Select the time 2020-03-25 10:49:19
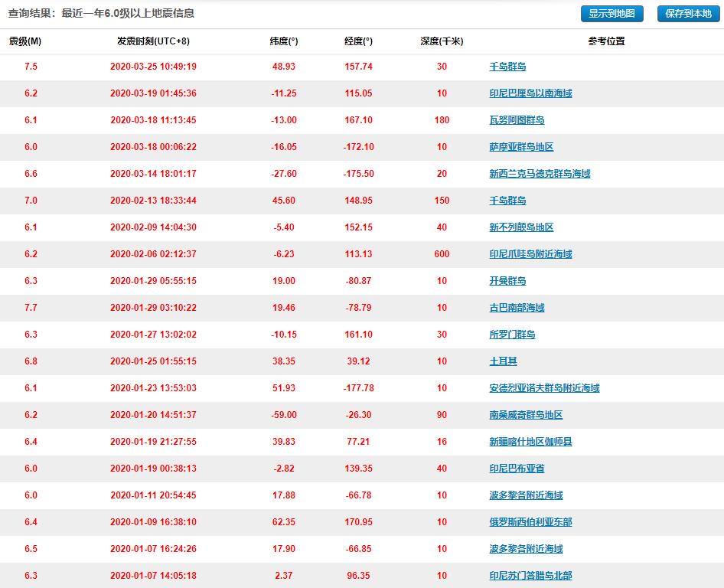The height and width of the screenshot is (588, 724). tap(153, 67)
